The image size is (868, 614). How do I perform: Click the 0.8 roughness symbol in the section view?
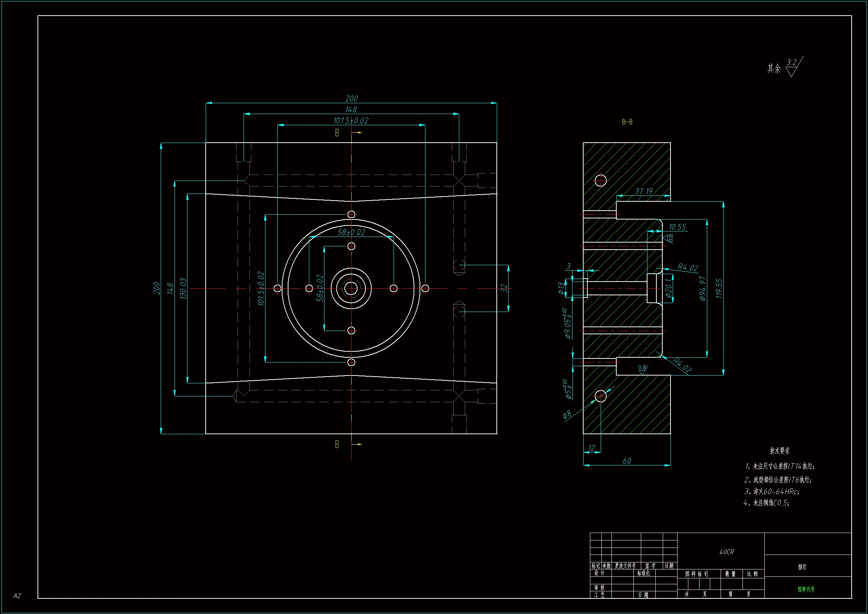coord(642,369)
